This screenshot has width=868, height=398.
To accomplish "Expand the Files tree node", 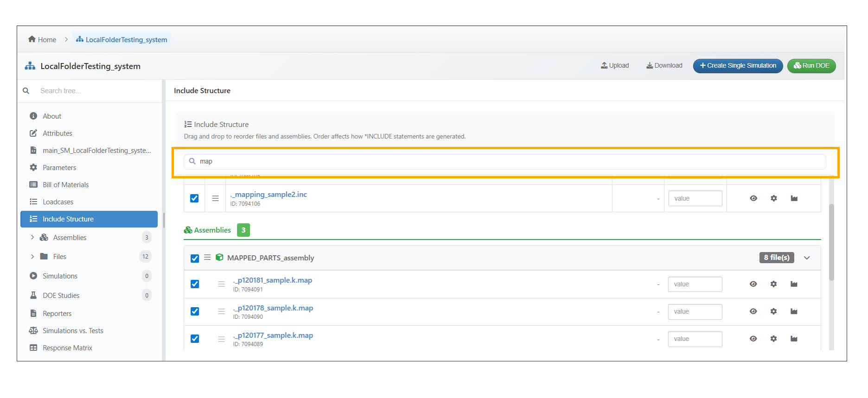I will (32, 256).
